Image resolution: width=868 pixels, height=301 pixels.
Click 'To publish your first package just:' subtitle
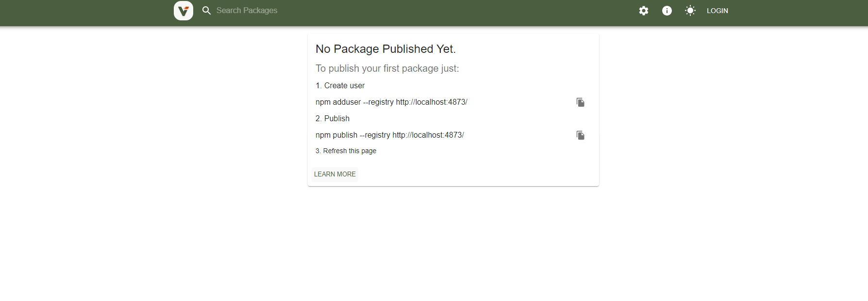(x=387, y=68)
